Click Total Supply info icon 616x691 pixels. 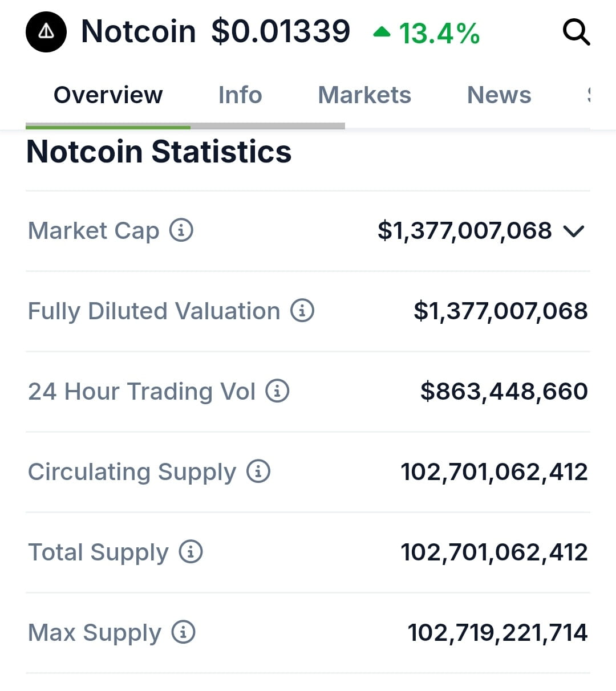[x=191, y=552]
